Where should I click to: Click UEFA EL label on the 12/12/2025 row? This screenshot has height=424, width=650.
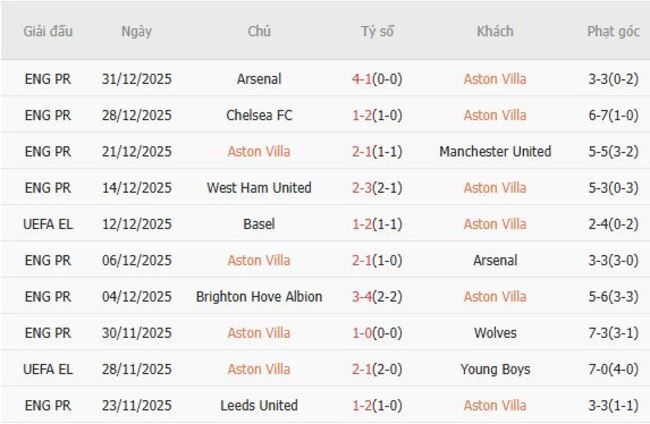coord(48,224)
